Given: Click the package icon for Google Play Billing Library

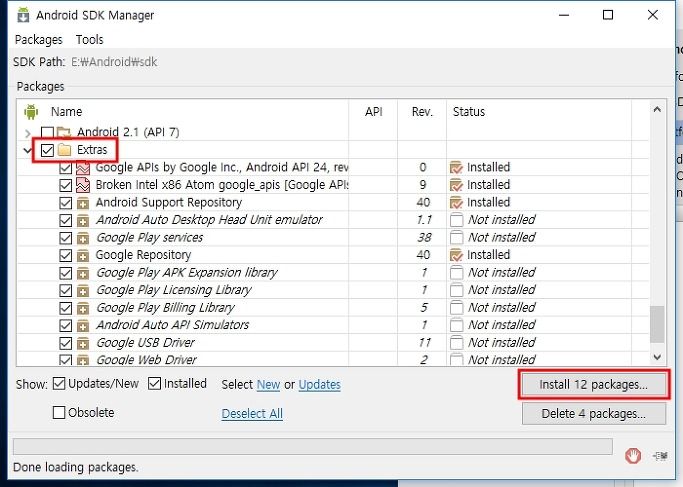Looking at the screenshot, I should [x=83, y=308].
